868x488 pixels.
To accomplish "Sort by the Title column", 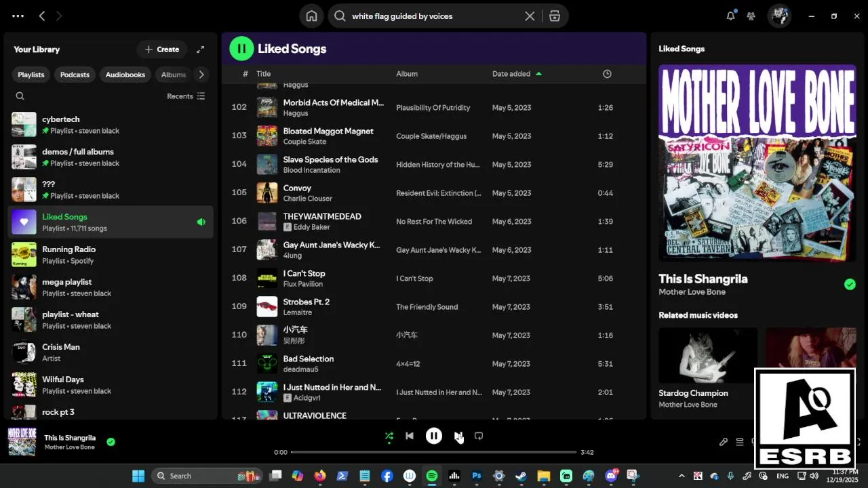I will tap(263, 74).
